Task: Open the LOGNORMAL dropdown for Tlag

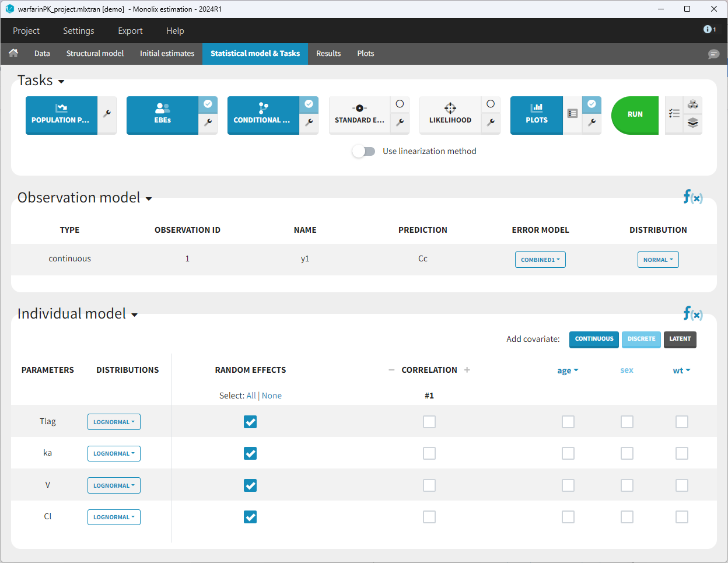Action: (114, 422)
